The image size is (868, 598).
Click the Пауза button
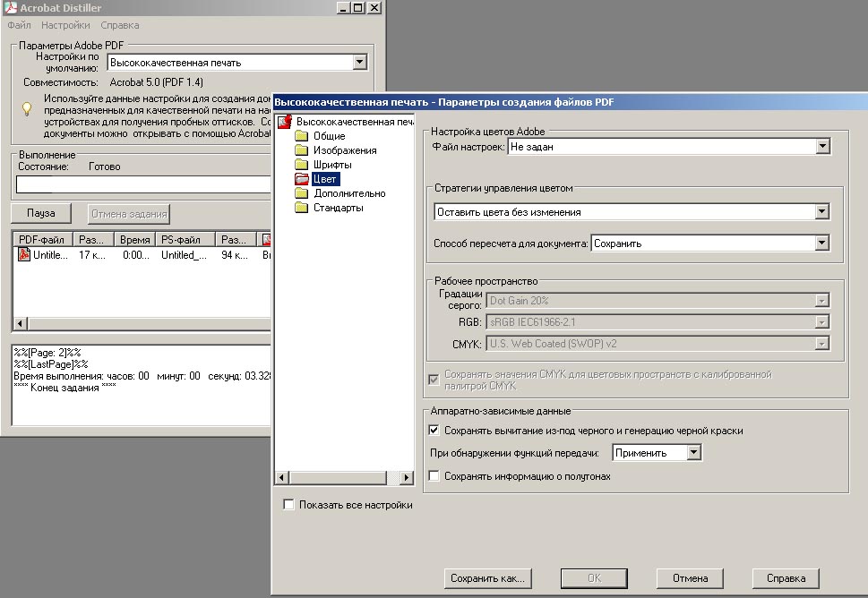(41, 213)
